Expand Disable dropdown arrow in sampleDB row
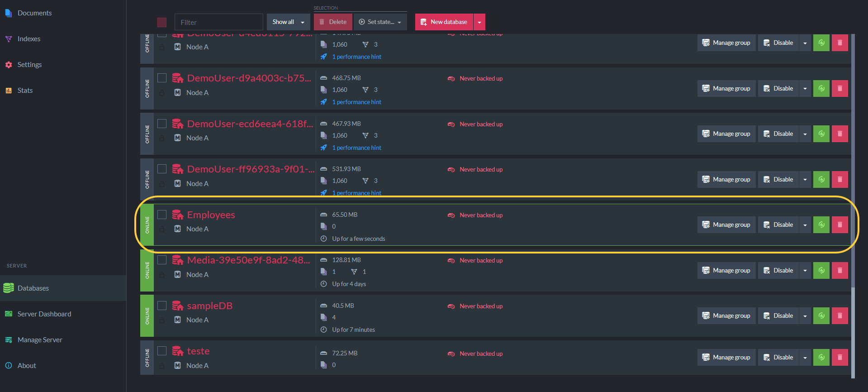The height and width of the screenshot is (392, 868). tap(805, 316)
